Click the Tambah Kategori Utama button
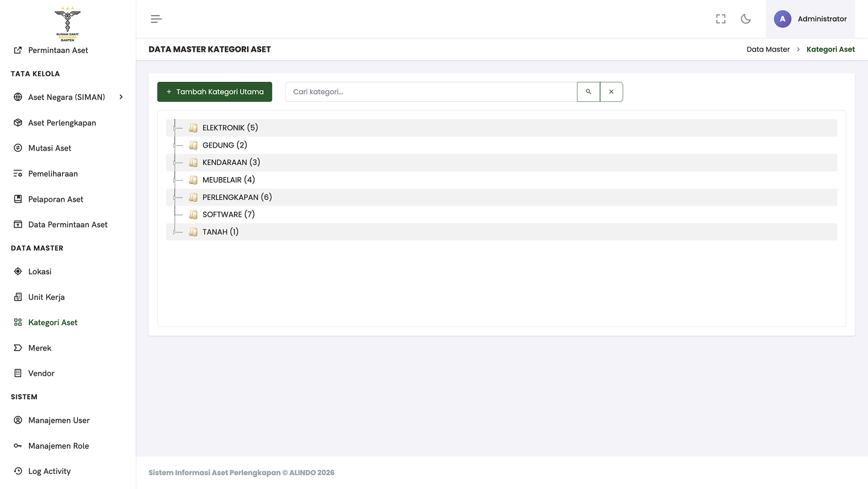Image resolution: width=868 pixels, height=489 pixels. tap(215, 92)
